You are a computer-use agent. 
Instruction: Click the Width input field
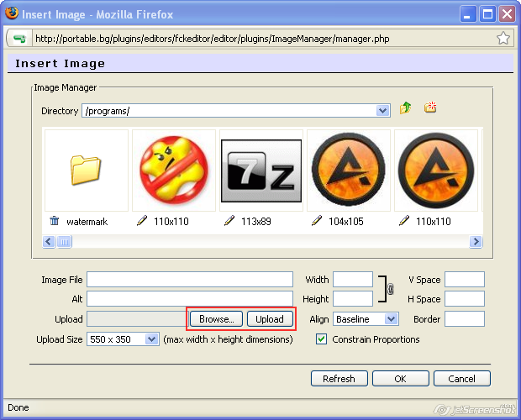(x=353, y=279)
